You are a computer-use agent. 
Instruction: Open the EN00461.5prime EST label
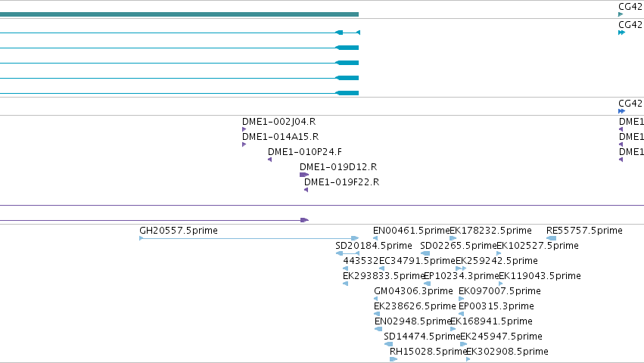(x=412, y=231)
